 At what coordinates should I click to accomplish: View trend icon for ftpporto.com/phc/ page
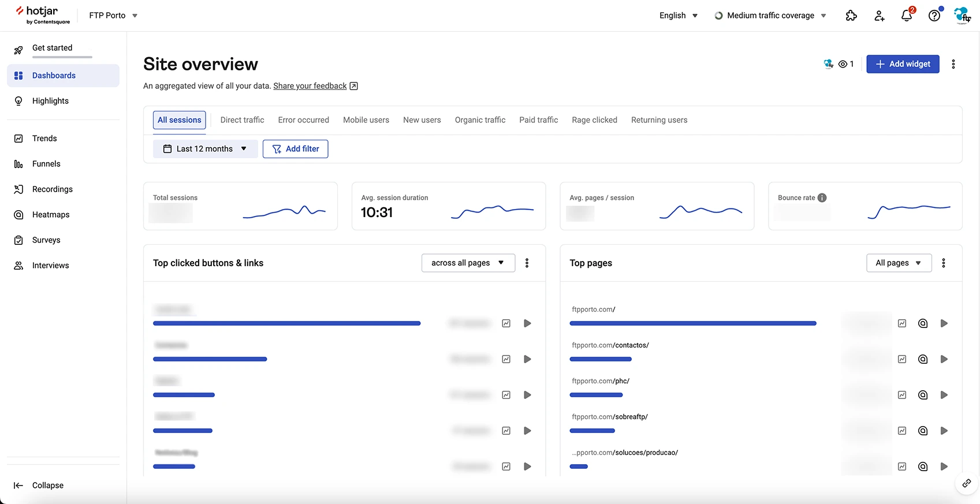(902, 395)
